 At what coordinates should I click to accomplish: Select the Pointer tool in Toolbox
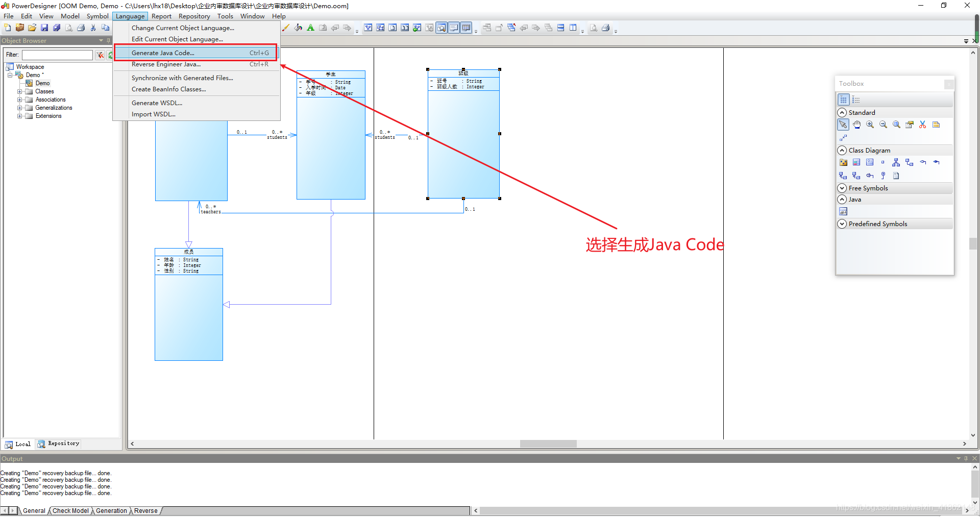click(x=843, y=125)
